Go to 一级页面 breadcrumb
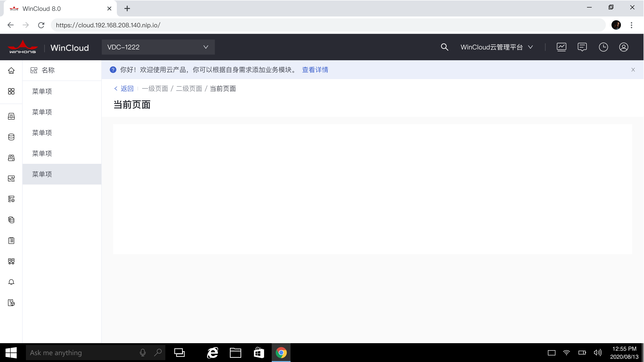Image resolution: width=644 pixels, height=362 pixels. (155, 89)
